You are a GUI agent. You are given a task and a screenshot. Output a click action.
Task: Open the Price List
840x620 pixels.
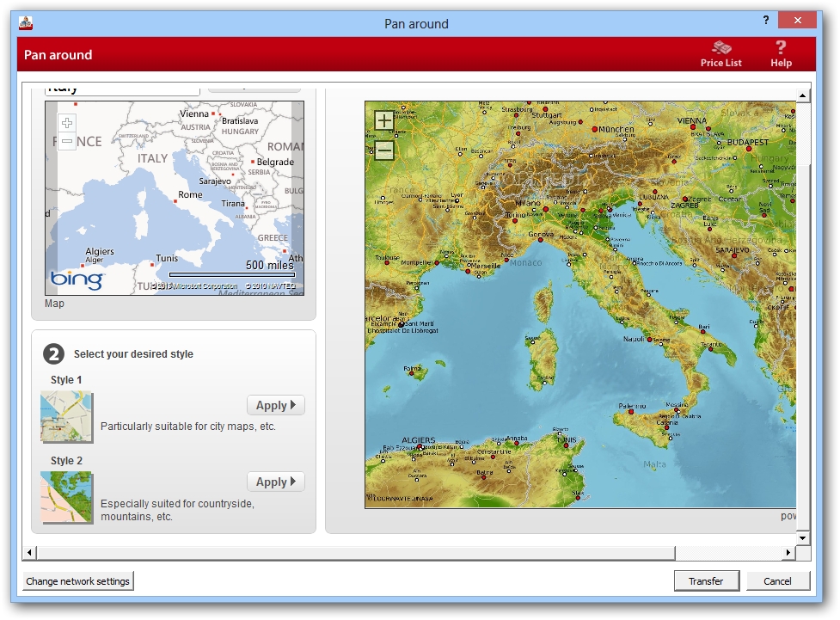(721, 54)
